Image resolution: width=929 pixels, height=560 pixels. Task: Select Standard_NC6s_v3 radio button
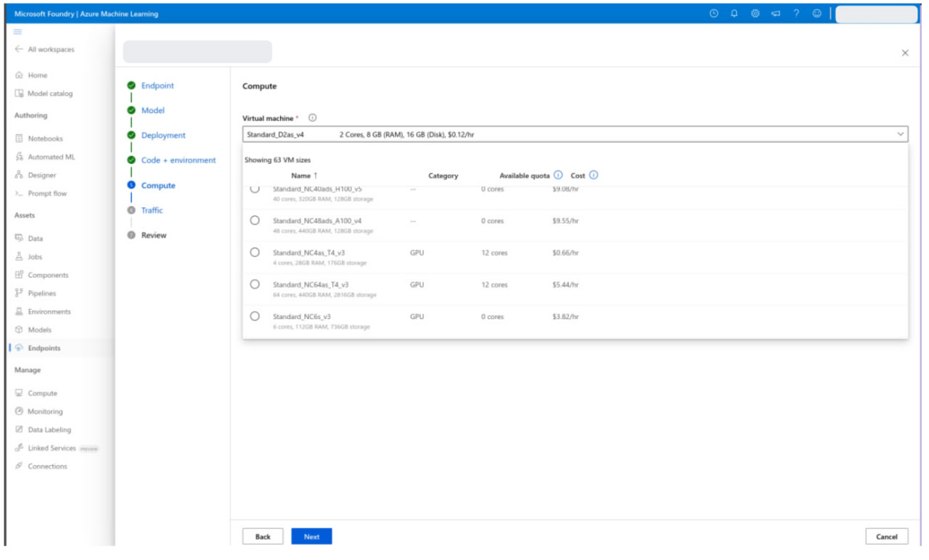(255, 316)
